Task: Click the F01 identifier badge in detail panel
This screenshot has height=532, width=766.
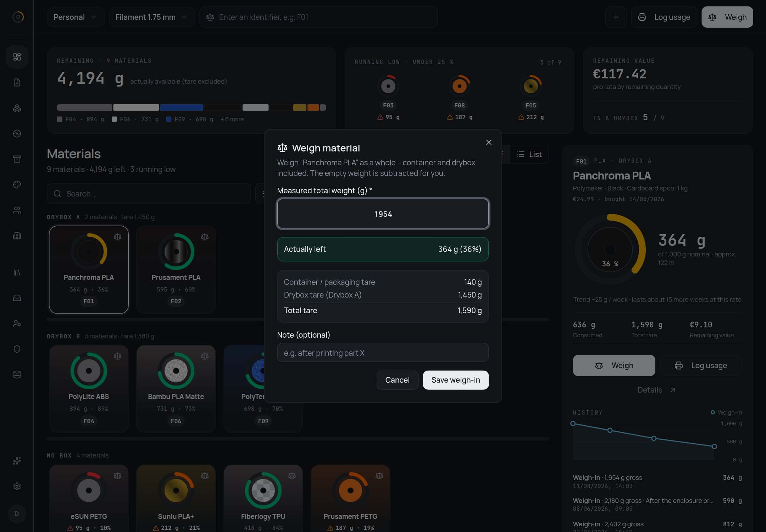Action: tap(581, 161)
